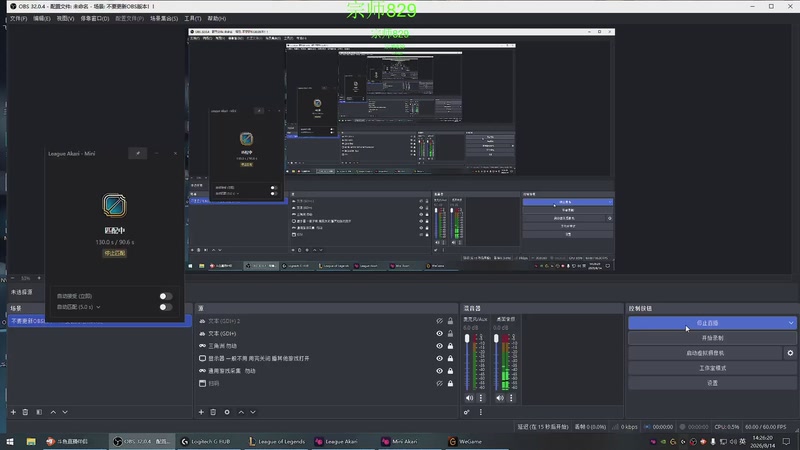Open source properties gear icon
The width and height of the screenshot is (800, 450).
tap(227, 412)
